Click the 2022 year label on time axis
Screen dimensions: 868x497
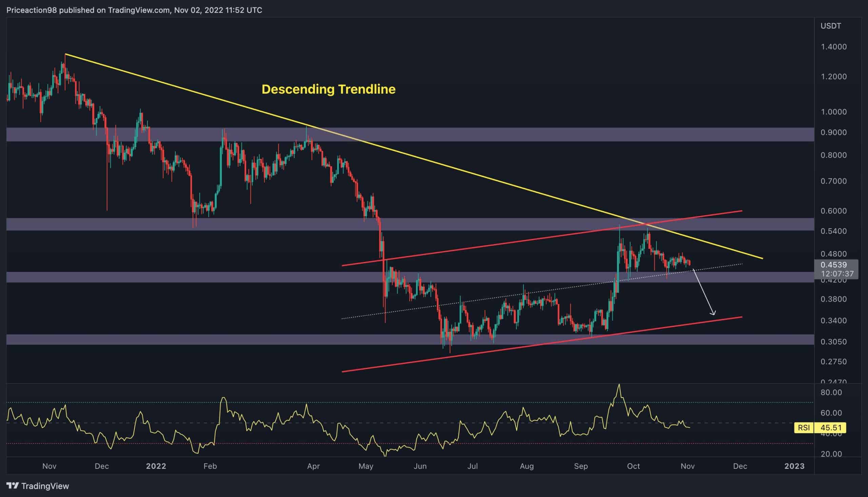156,466
